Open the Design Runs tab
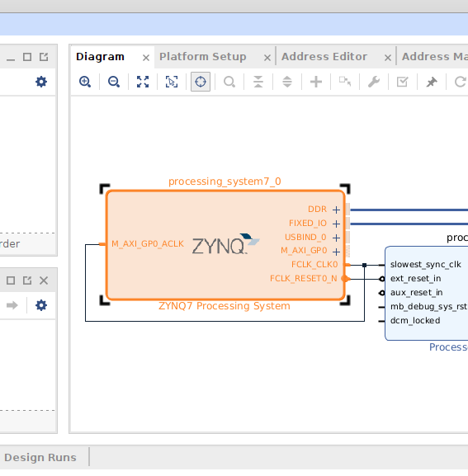The height and width of the screenshot is (476, 468). tap(40, 458)
